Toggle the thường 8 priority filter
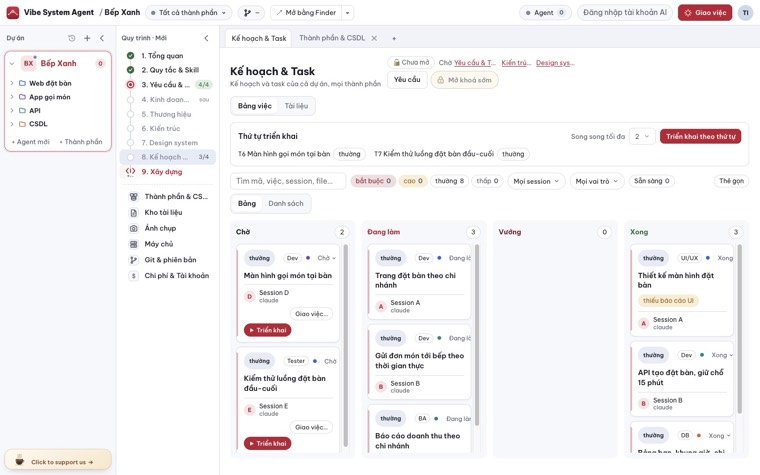 pyautogui.click(x=449, y=181)
